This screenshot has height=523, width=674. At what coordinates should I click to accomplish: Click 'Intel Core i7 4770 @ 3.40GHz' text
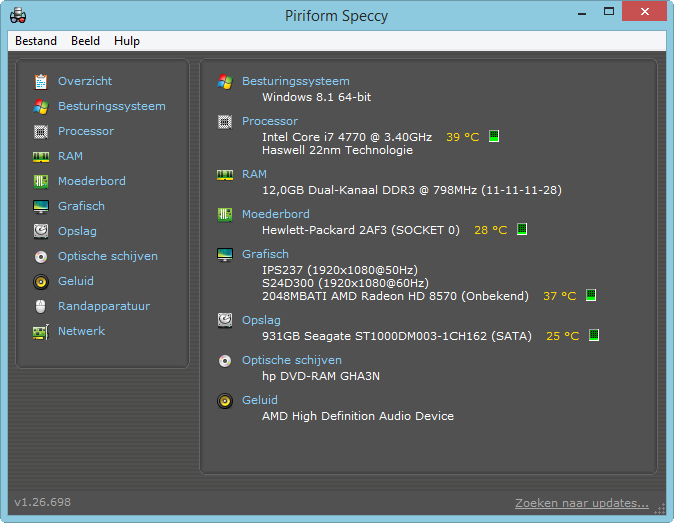click(347, 137)
